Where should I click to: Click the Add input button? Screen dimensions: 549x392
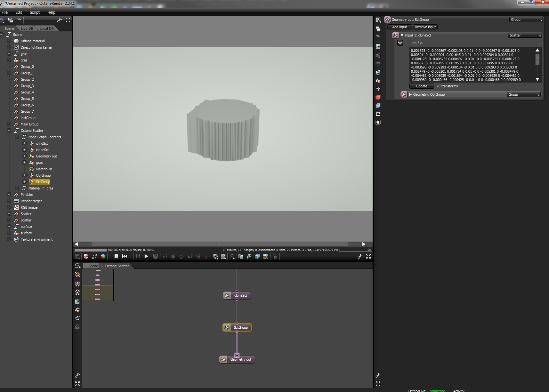400,27
